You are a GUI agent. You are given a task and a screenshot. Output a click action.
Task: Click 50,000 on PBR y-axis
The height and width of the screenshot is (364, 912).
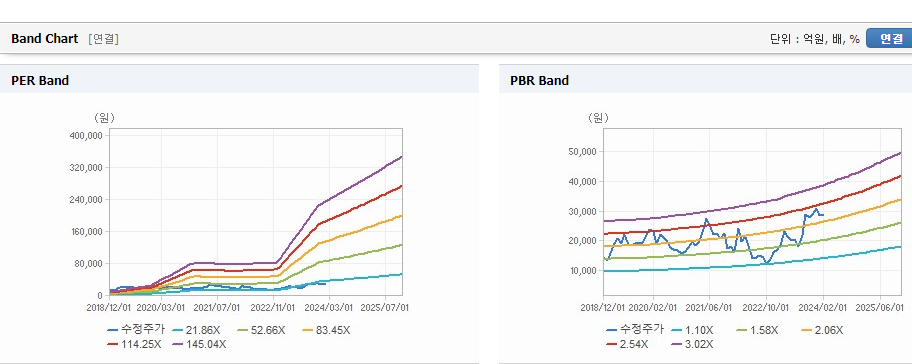(583, 151)
